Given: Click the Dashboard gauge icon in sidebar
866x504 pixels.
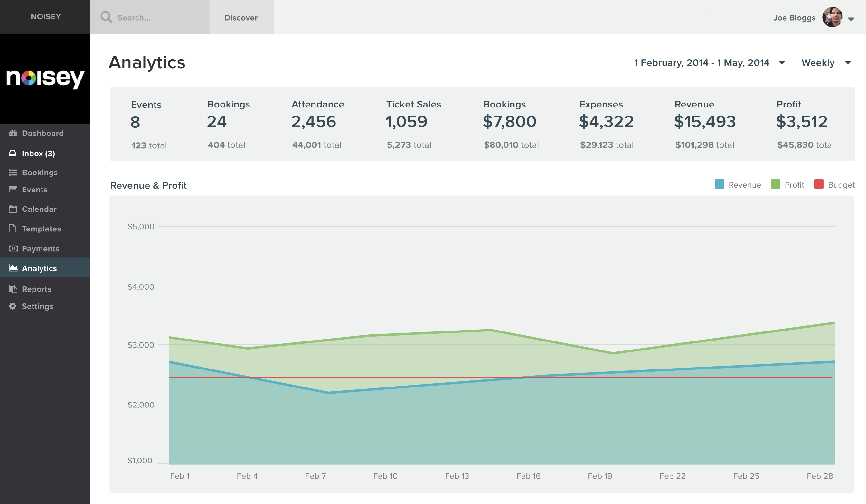Looking at the screenshot, I should tap(13, 133).
